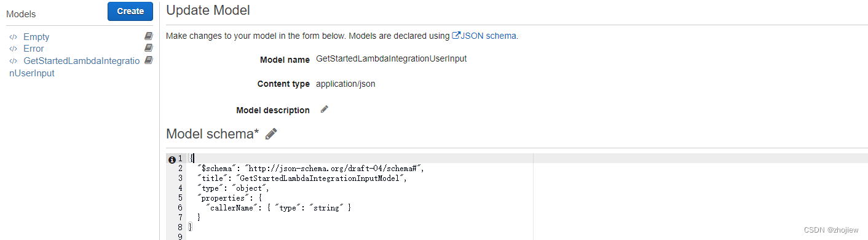Click the info marker on line 1

(x=172, y=159)
